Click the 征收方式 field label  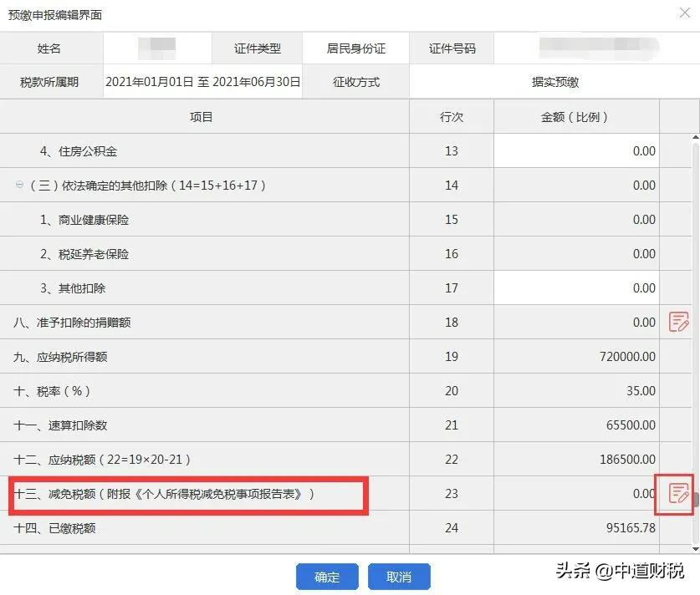(355, 82)
